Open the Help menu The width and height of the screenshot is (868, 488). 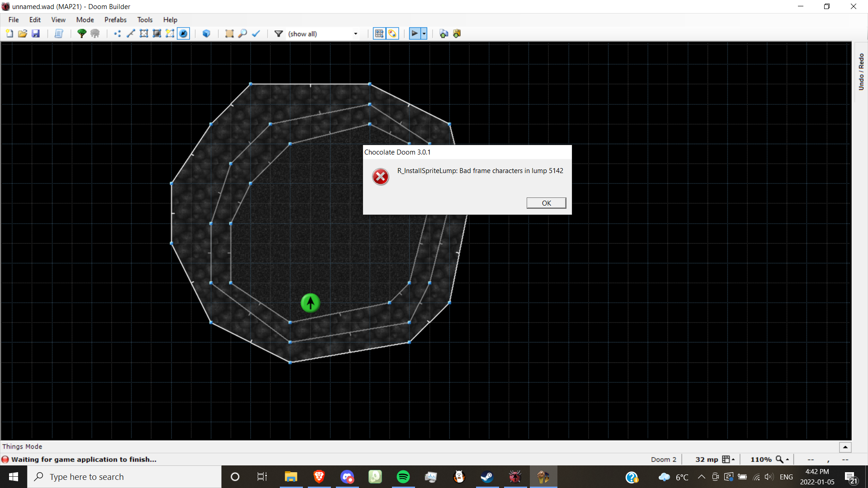pos(170,19)
